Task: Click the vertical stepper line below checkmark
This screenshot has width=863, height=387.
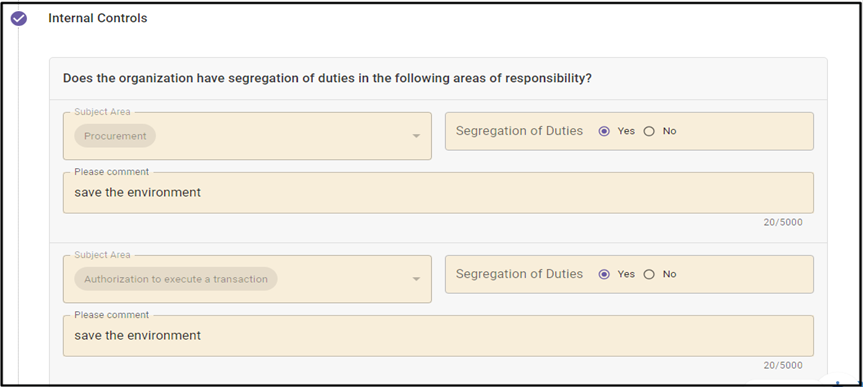Action: [19, 206]
